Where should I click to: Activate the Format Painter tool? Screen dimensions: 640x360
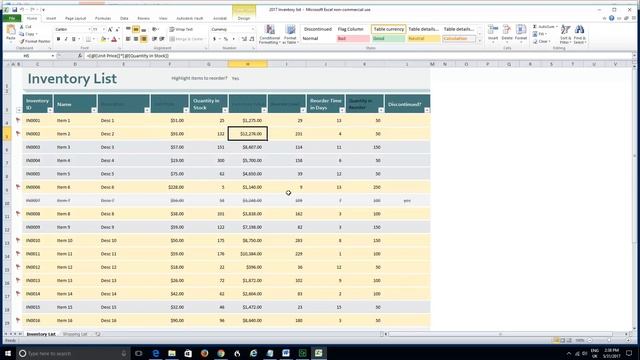coord(35,41)
